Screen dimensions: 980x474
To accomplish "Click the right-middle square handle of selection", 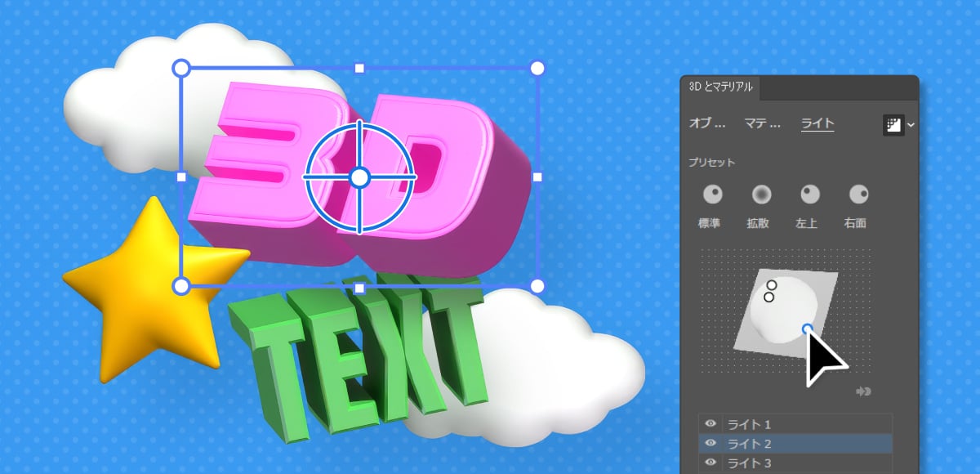I will click(537, 177).
